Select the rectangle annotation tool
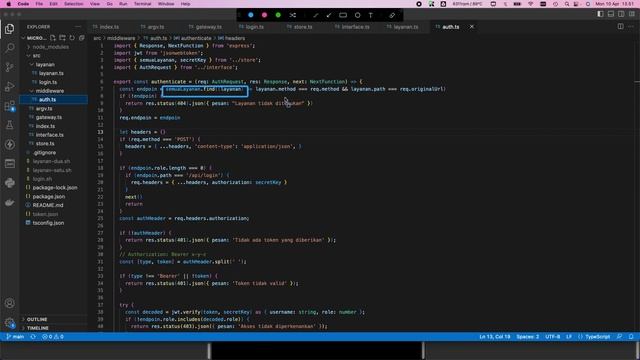640x360 pixels. [343, 15]
